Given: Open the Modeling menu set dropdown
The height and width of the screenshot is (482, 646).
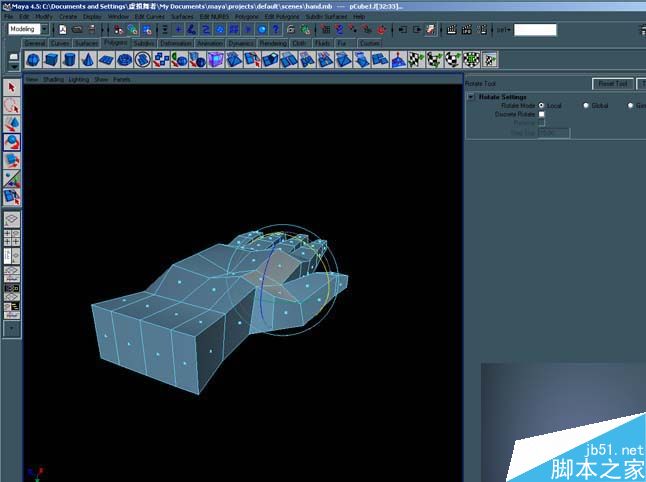Looking at the screenshot, I should click(x=44, y=29).
